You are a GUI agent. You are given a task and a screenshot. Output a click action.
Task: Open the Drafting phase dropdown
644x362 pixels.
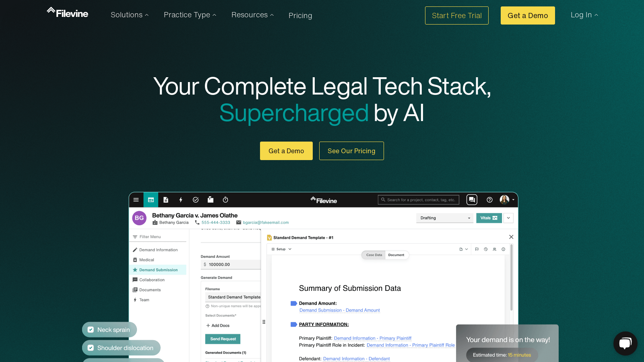[x=445, y=218]
